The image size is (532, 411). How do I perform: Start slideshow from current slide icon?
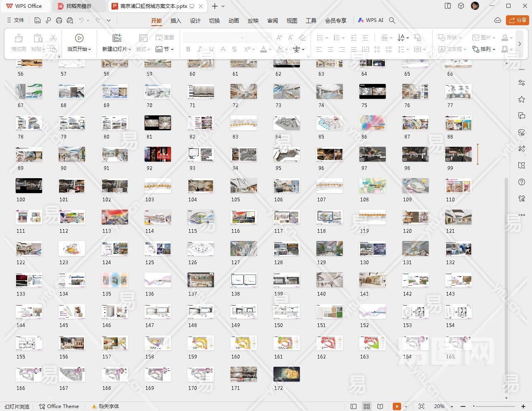coord(79,38)
